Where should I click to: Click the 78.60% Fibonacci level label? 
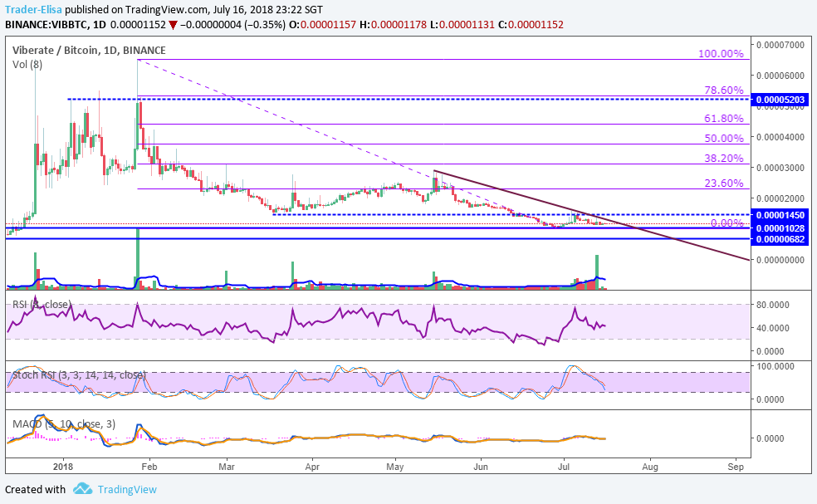[724, 91]
